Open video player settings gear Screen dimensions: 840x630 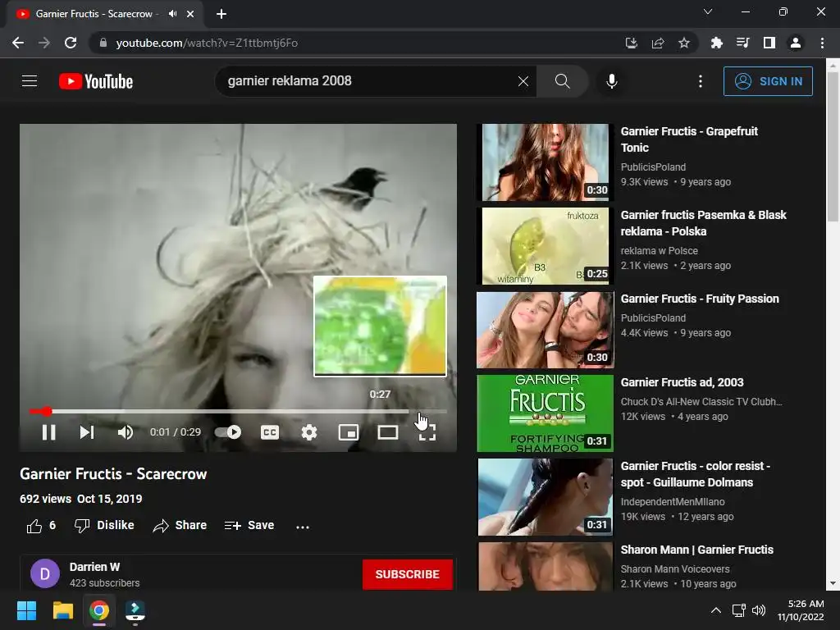(309, 432)
